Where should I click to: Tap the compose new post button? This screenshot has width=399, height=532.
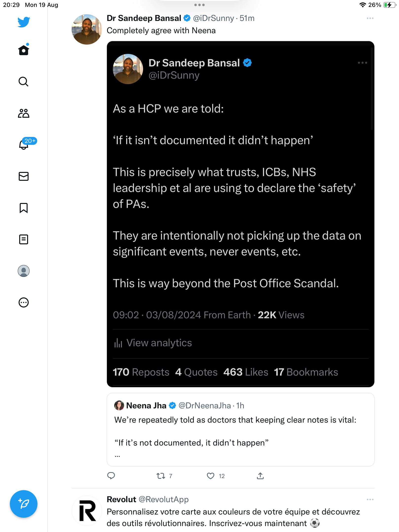[x=24, y=504]
